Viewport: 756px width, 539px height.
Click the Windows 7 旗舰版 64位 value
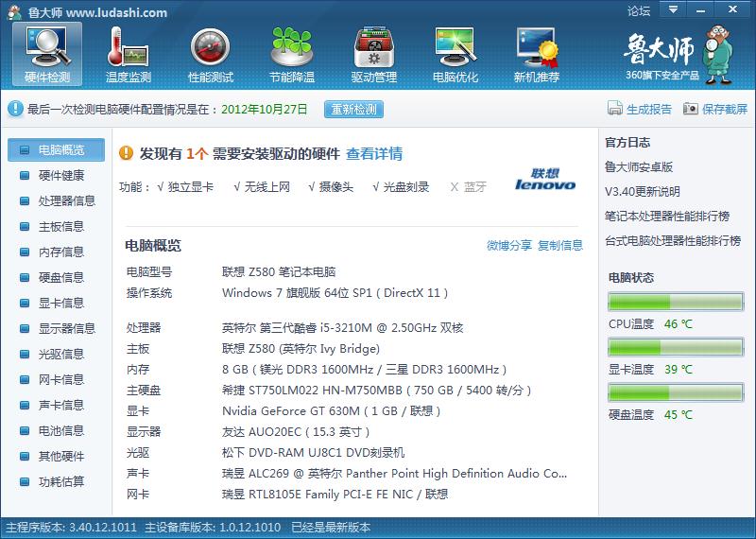pos(335,293)
